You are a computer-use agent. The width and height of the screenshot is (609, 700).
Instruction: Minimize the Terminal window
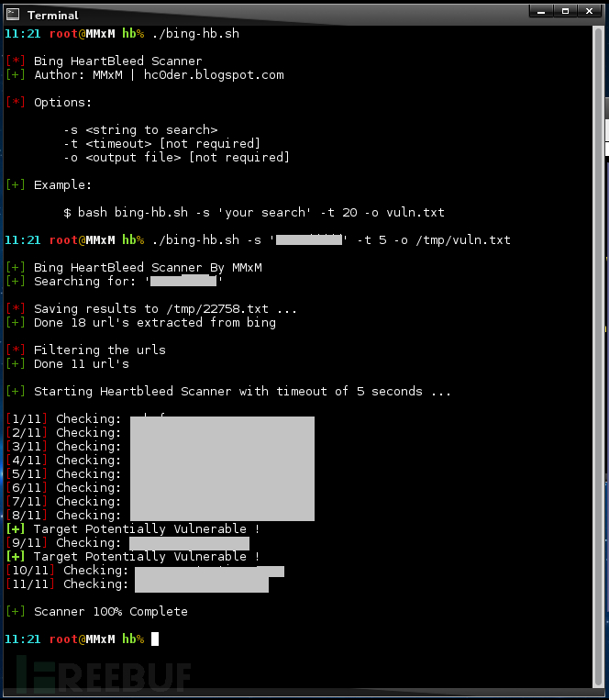point(541,12)
